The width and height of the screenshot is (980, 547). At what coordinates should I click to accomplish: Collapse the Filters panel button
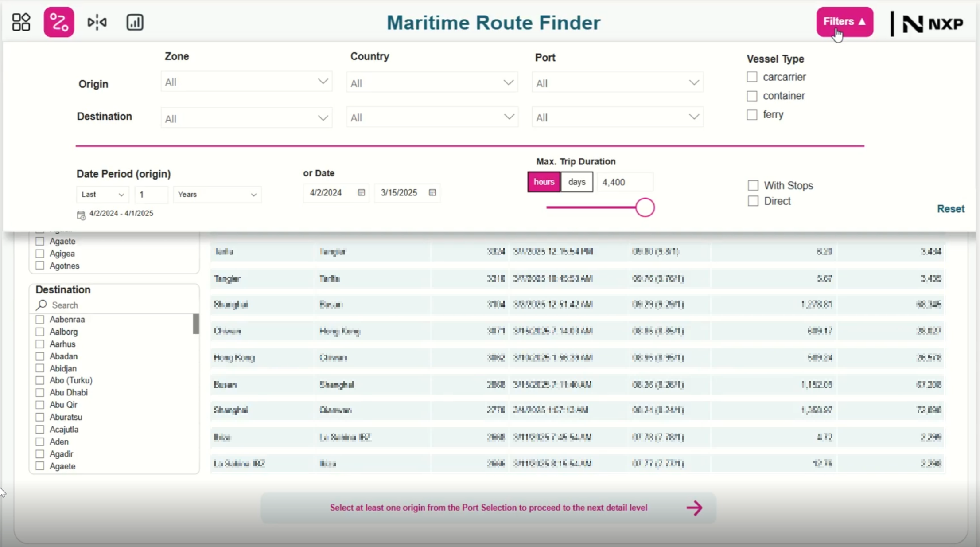844,22
